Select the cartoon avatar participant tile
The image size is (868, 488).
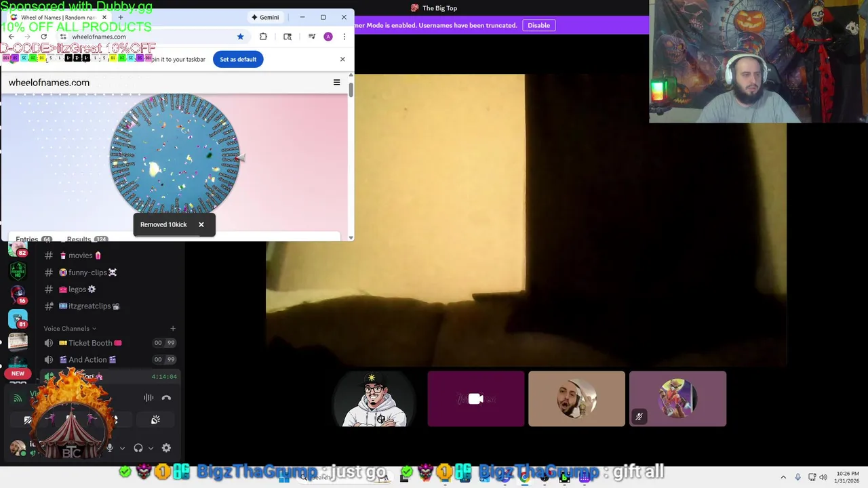tap(374, 399)
